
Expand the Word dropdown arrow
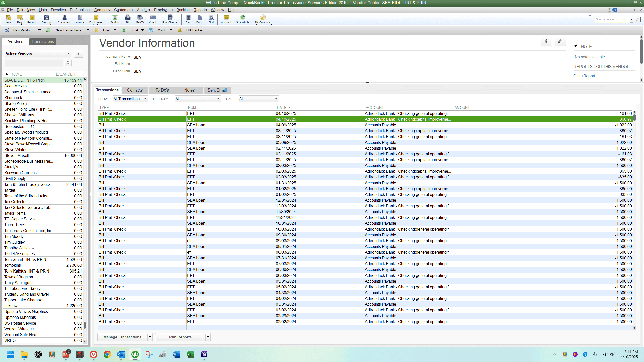171,30
